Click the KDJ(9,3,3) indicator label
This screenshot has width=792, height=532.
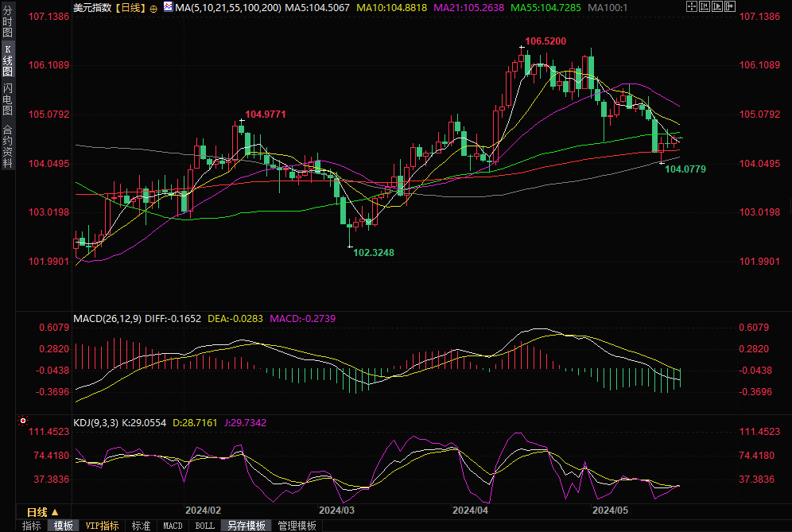96,423
